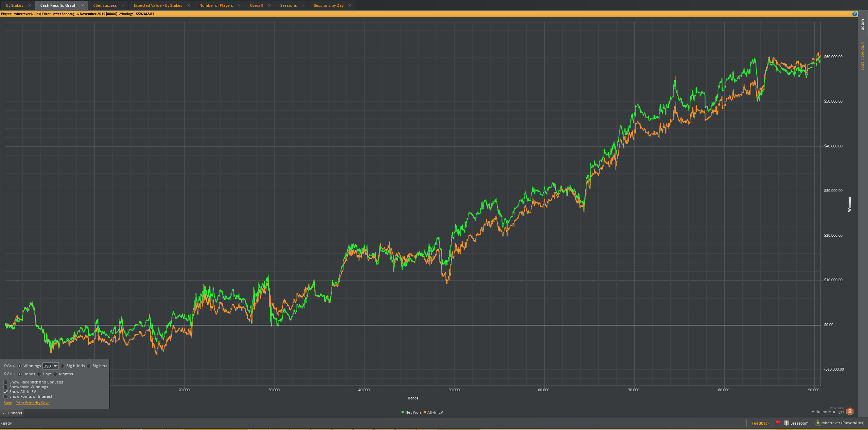868x430 pixels.
Task: Click the cyberraver (PlayerAlias) label
Action: click(x=843, y=423)
